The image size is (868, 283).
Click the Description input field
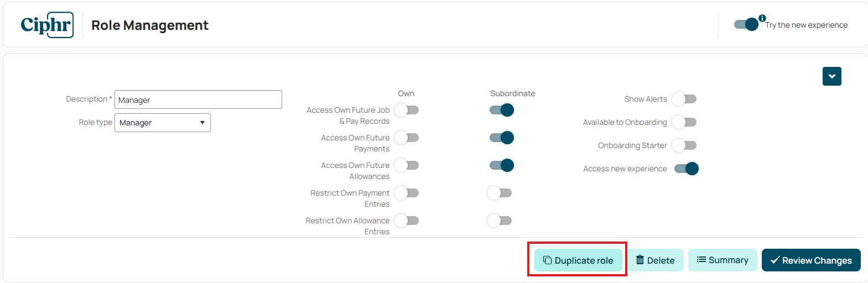198,99
